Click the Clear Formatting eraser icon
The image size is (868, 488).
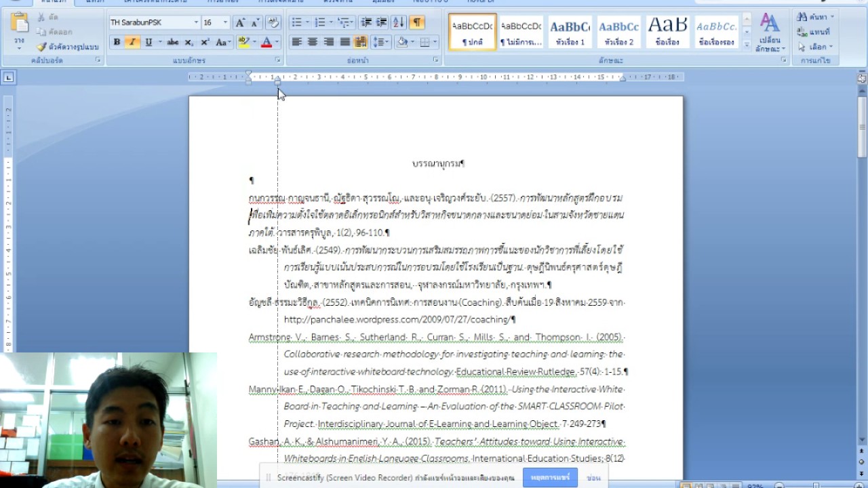273,22
